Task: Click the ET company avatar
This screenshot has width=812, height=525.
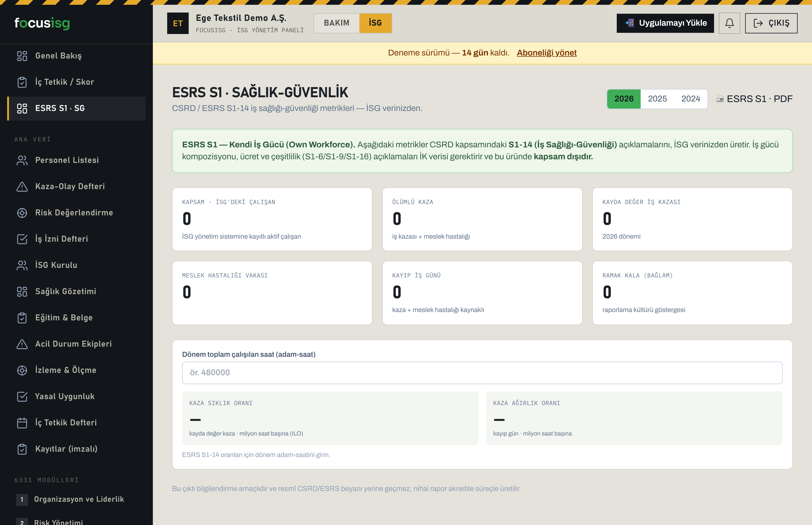Action: point(178,23)
